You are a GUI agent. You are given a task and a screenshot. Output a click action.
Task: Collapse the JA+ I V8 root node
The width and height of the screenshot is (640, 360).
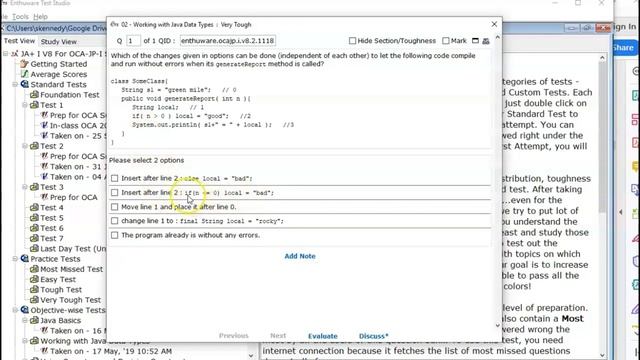point(6,54)
